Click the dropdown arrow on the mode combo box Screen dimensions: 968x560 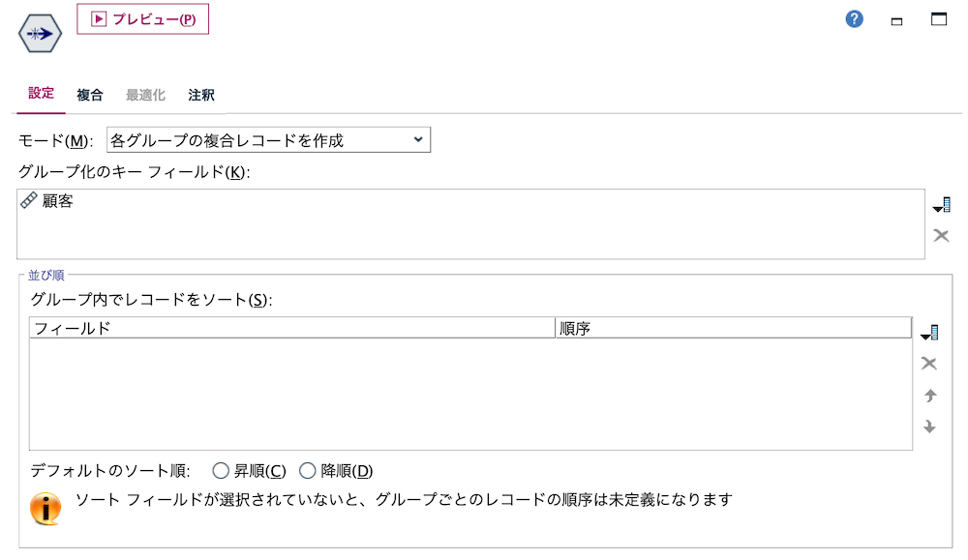[x=418, y=139]
